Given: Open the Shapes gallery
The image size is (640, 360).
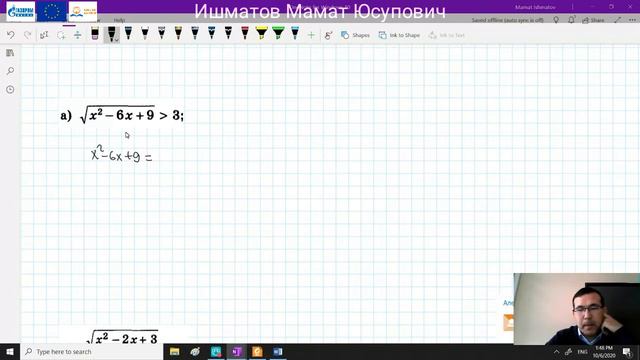Looking at the screenshot, I should click(x=355, y=36).
